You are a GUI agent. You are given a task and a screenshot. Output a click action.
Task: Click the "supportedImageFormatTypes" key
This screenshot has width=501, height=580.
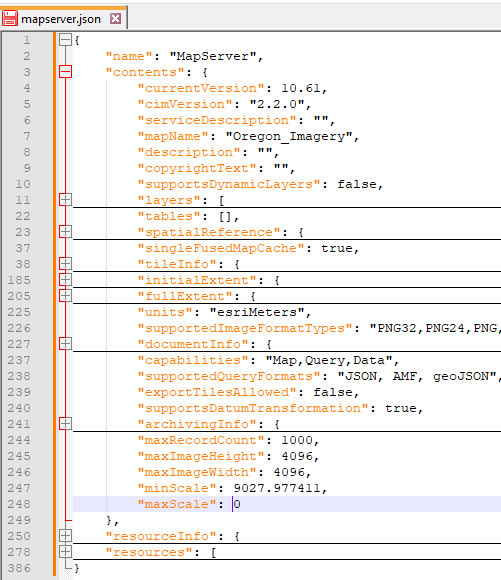[x=245, y=328]
